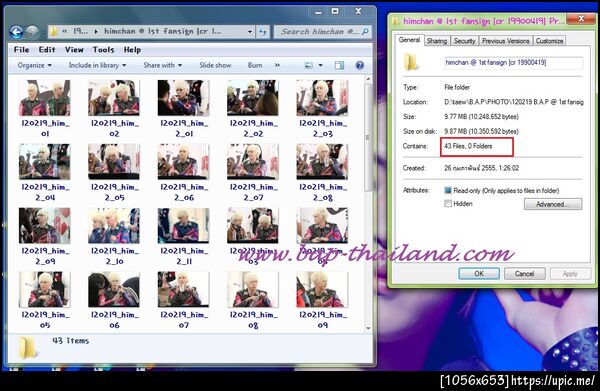600x391 pixels.
Task: Select thumbnail 120219_him_2_04
Action: point(45,162)
